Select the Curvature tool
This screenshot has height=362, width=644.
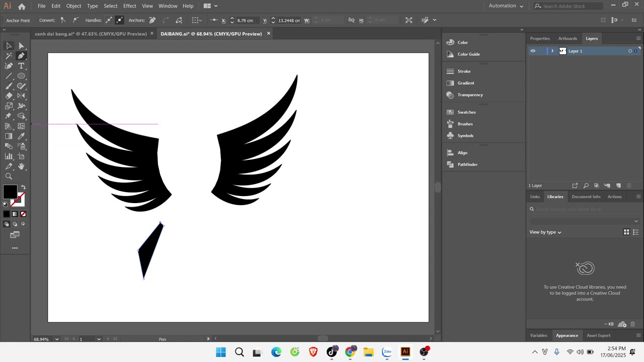9,66
